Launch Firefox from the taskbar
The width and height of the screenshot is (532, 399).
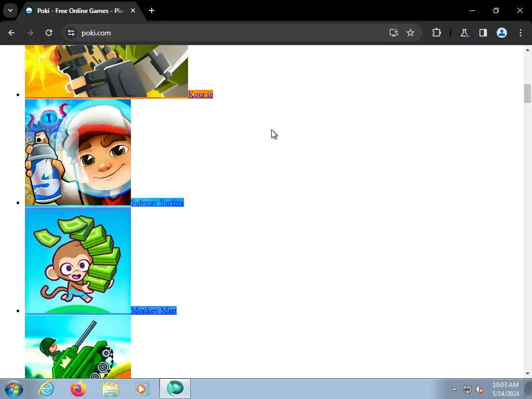(x=78, y=389)
